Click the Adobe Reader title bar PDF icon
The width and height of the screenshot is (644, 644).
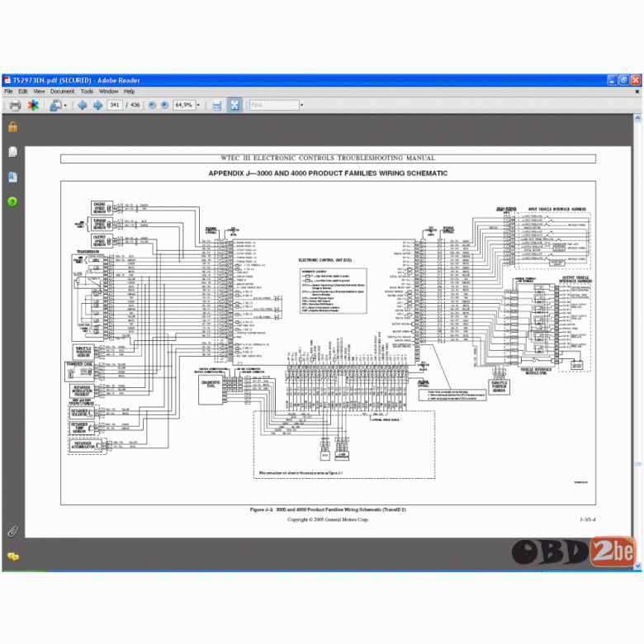[7, 80]
